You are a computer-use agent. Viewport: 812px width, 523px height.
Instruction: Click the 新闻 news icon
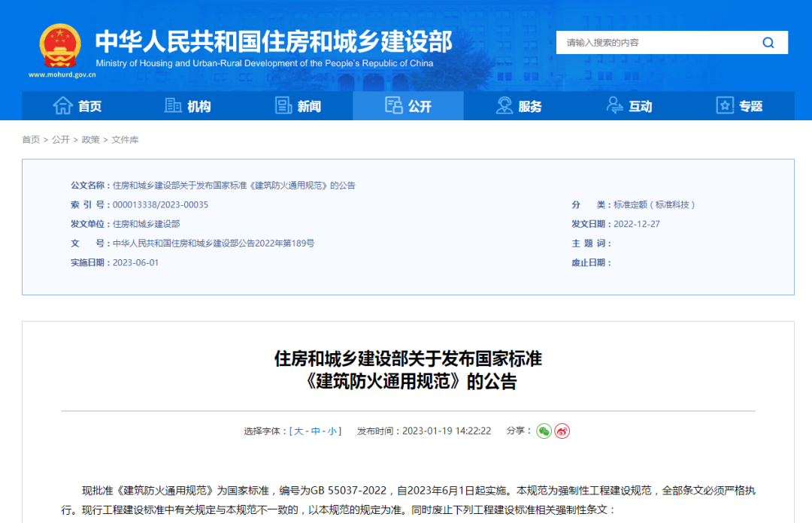(283, 105)
